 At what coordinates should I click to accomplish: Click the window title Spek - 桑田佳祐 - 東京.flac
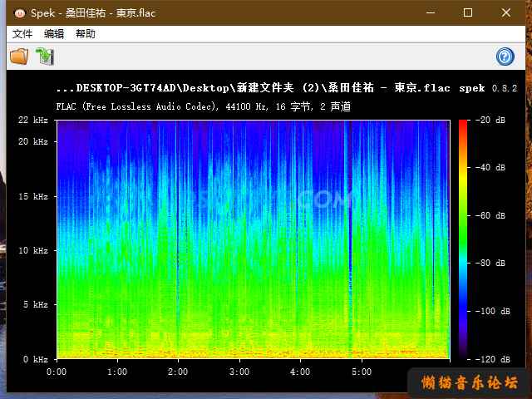pos(93,13)
